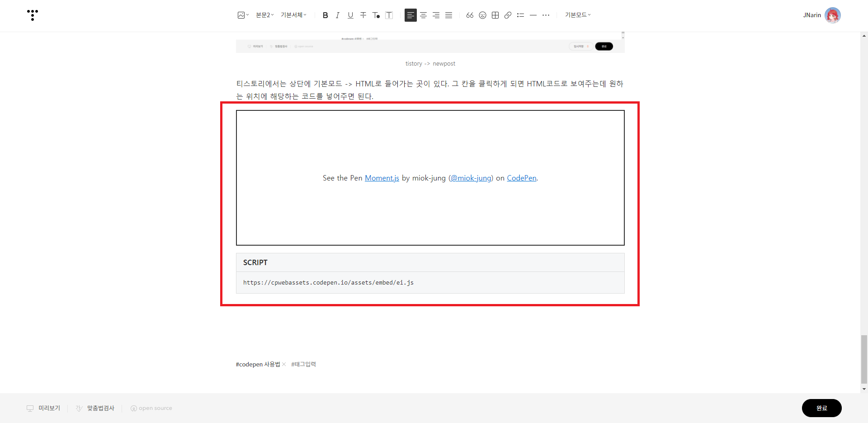Click the page scrollbar thumb

click(864, 359)
